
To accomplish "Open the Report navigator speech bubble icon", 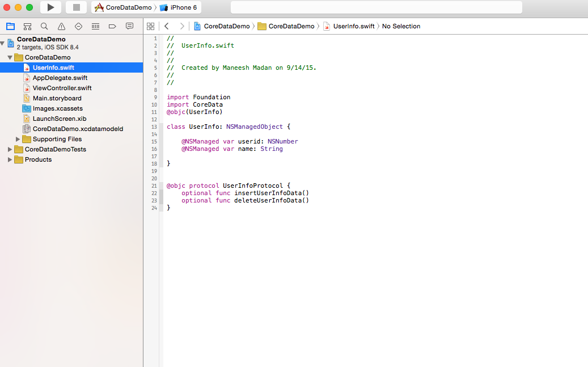I will tap(129, 26).
